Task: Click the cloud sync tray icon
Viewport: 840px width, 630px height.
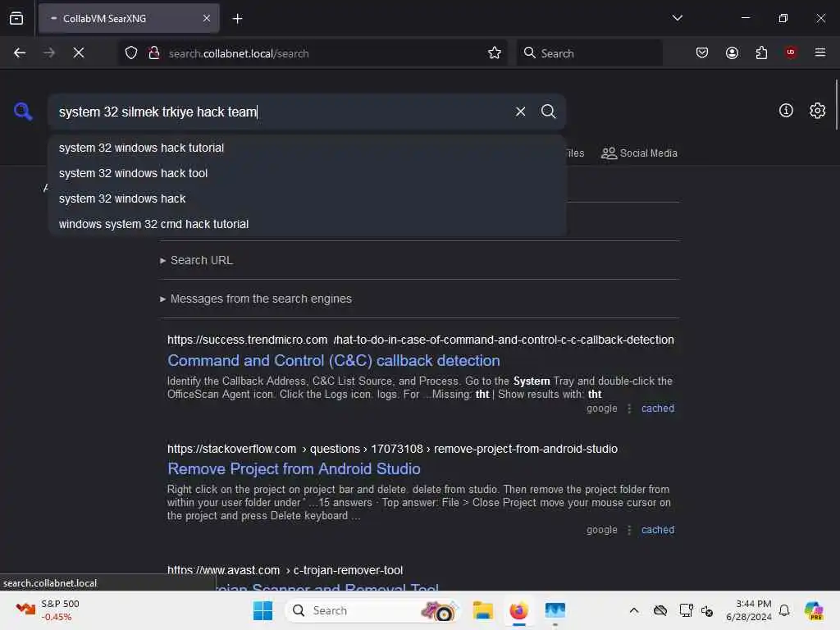Action: click(660, 610)
